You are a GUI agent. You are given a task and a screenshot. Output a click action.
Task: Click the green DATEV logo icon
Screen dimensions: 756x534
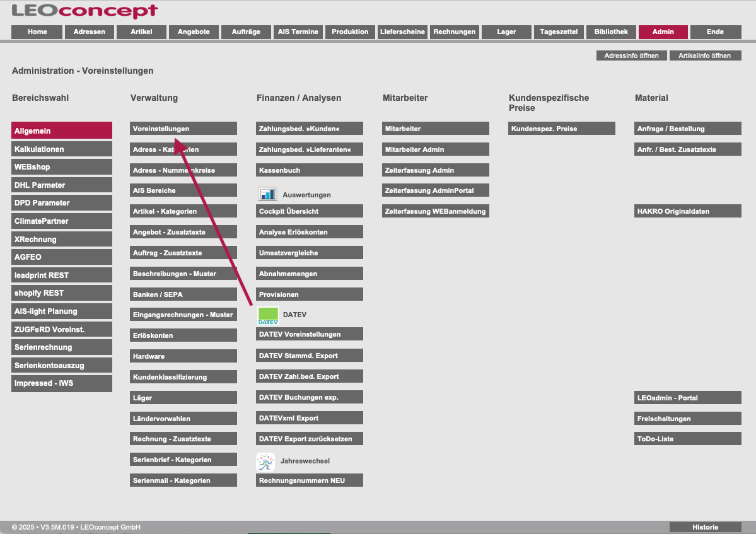(268, 315)
